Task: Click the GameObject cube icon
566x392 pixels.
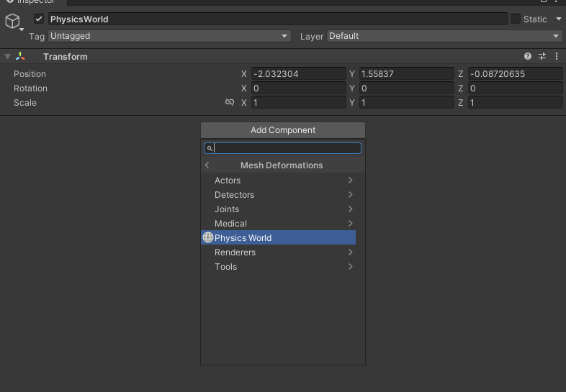Action: click(12, 22)
